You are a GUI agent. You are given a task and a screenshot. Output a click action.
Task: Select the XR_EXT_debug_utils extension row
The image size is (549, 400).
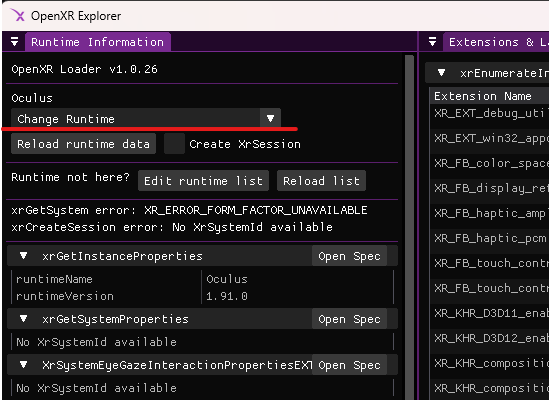(x=489, y=113)
